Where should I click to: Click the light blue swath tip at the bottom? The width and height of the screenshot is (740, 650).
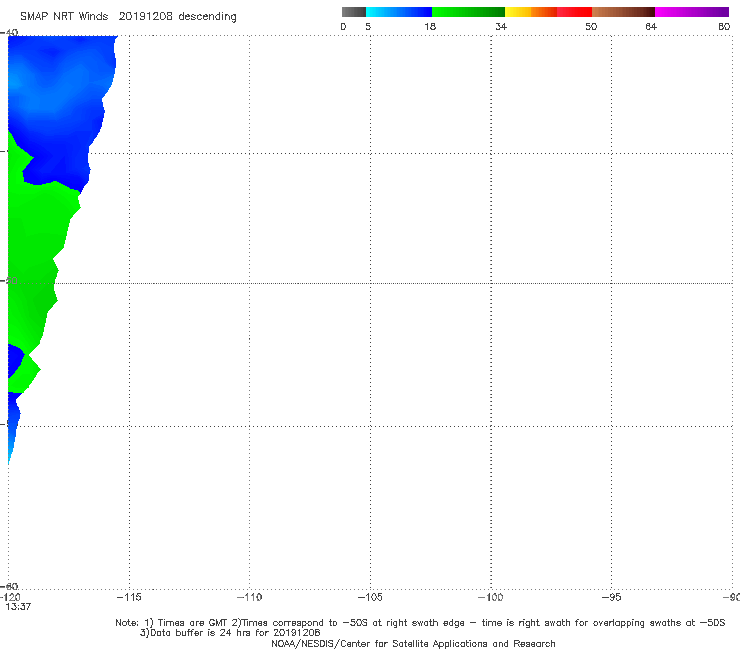pos(12,439)
